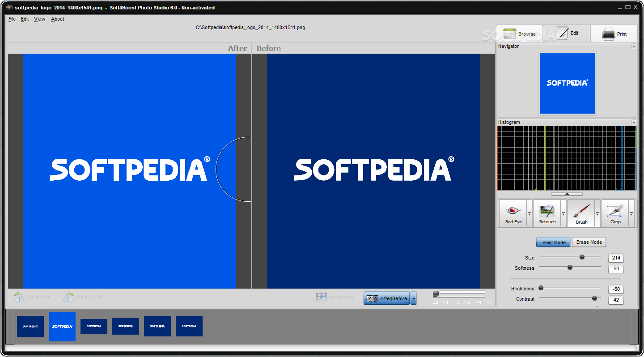Set zoom level to x2

point(457,302)
